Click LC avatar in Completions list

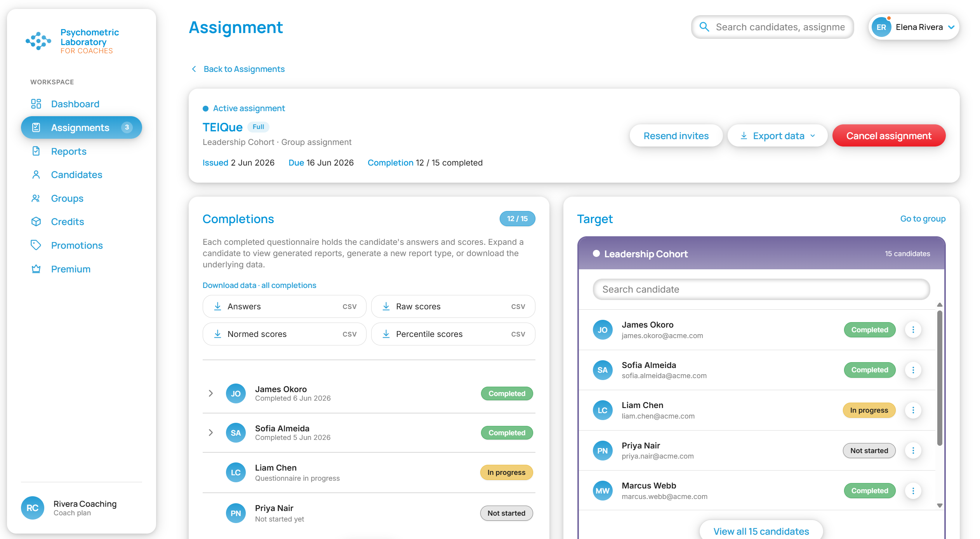[236, 473]
